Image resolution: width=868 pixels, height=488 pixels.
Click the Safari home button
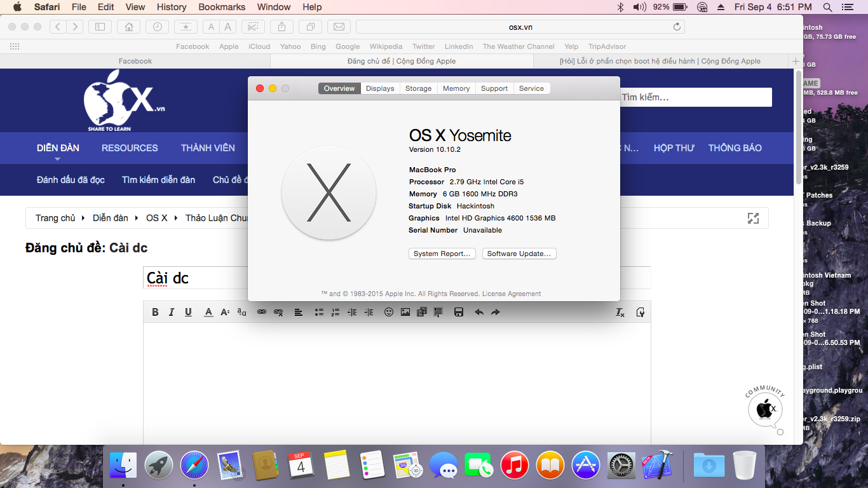tap(129, 27)
